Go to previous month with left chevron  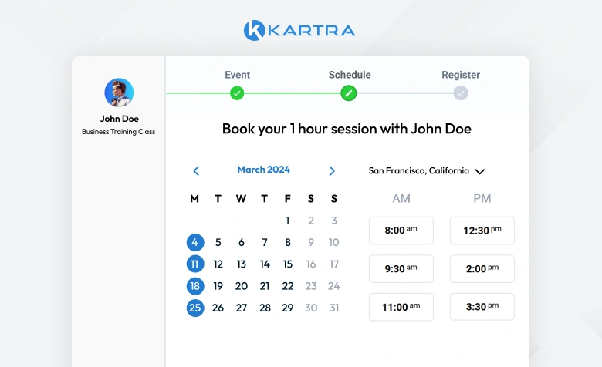[x=196, y=171]
